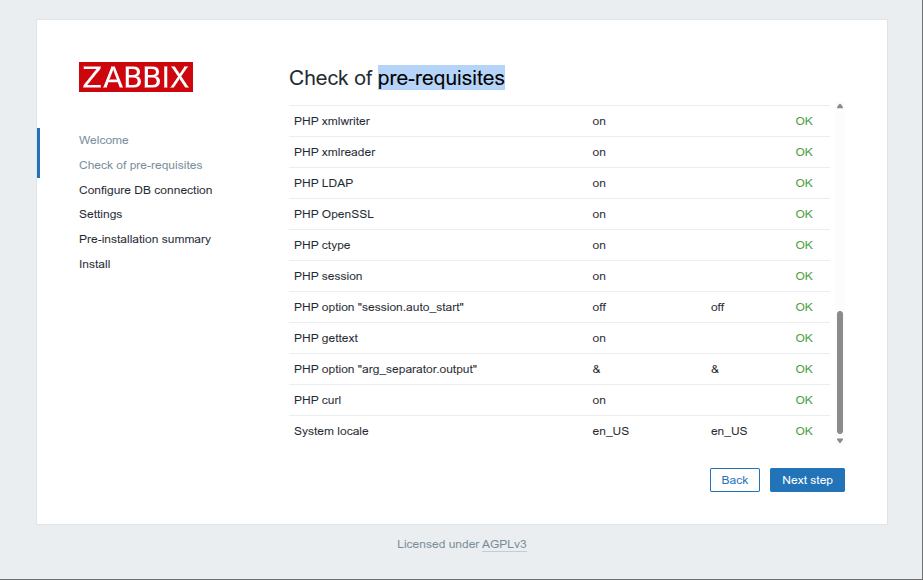Select Welcome in the setup sidebar
Viewport: 923px width, 580px height.
pos(104,140)
